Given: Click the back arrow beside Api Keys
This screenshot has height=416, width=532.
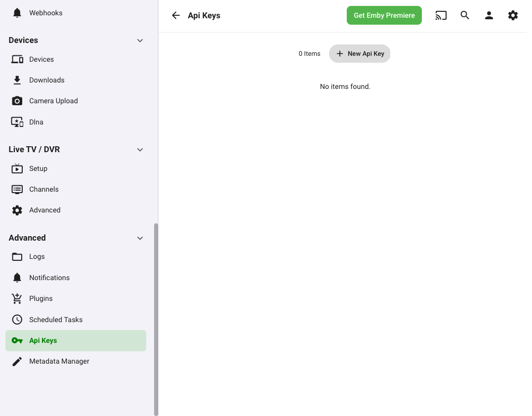Looking at the screenshot, I should 175,15.
